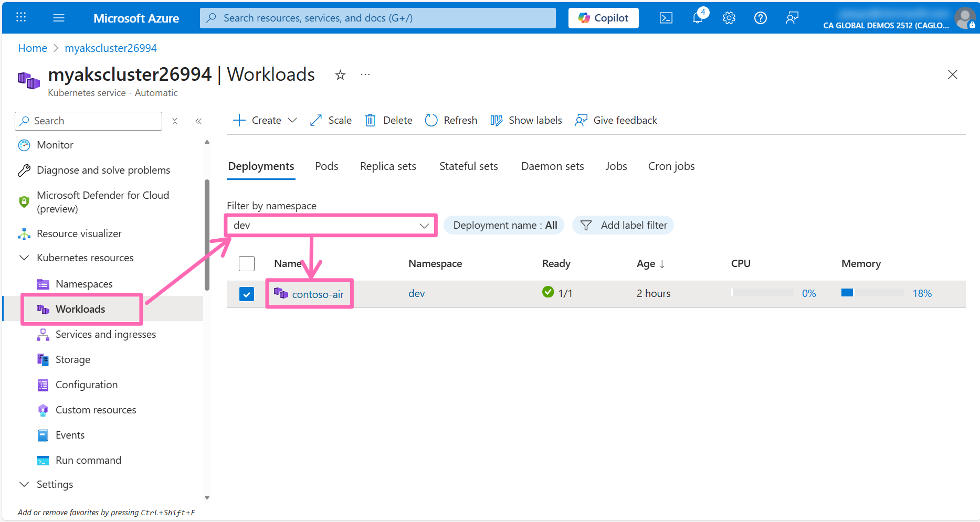
Task: Open Cloud Shell terminal icon
Action: 666,18
